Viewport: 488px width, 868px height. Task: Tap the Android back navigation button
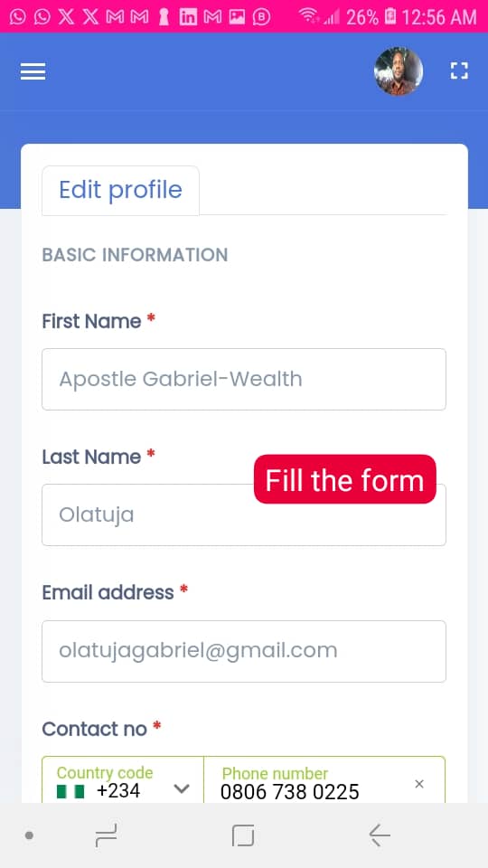point(380,835)
